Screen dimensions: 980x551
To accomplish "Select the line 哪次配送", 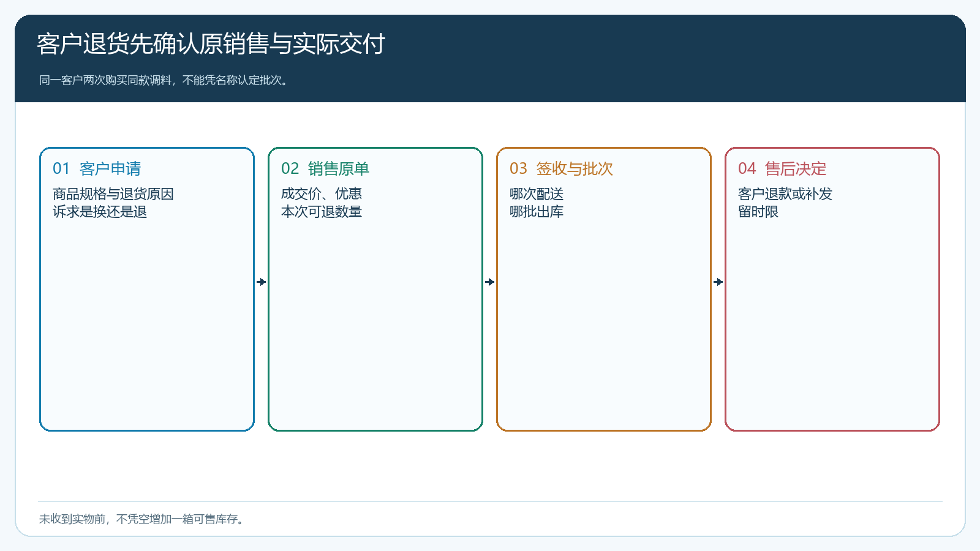I will tap(537, 194).
